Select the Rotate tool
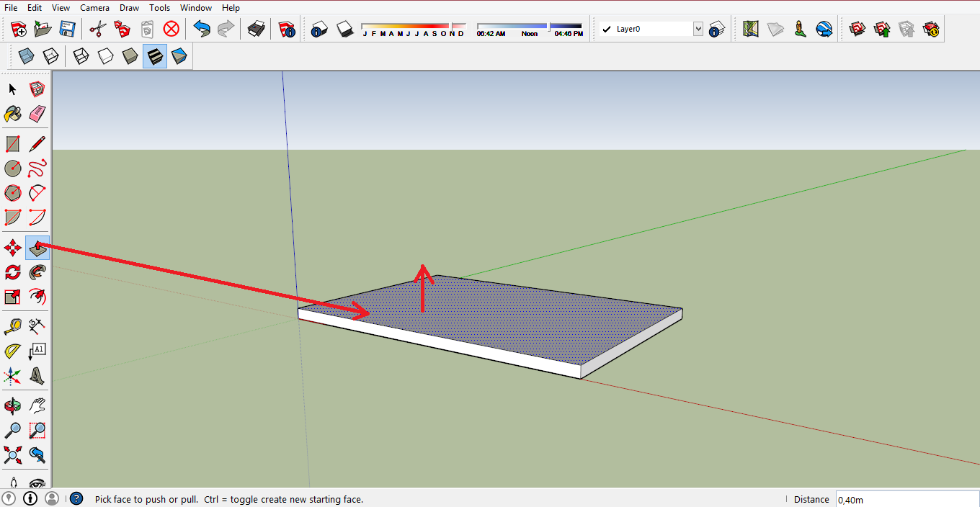Screen dimensions: 980x507 [12, 272]
